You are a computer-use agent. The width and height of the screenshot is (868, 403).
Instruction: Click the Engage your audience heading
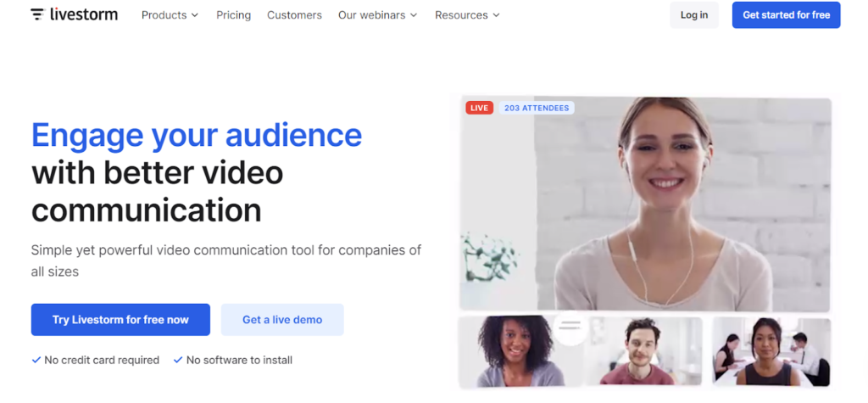(197, 135)
